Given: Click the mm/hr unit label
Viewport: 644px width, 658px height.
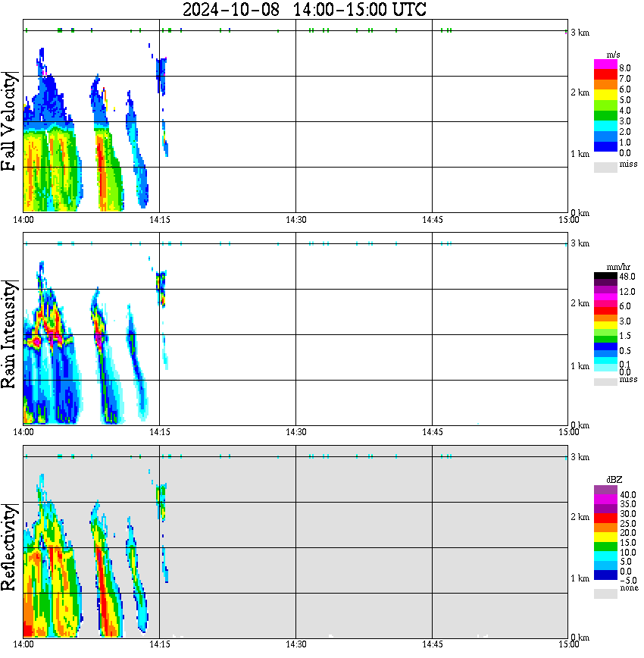Looking at the screenshot, I should click(x=618, y=267).
